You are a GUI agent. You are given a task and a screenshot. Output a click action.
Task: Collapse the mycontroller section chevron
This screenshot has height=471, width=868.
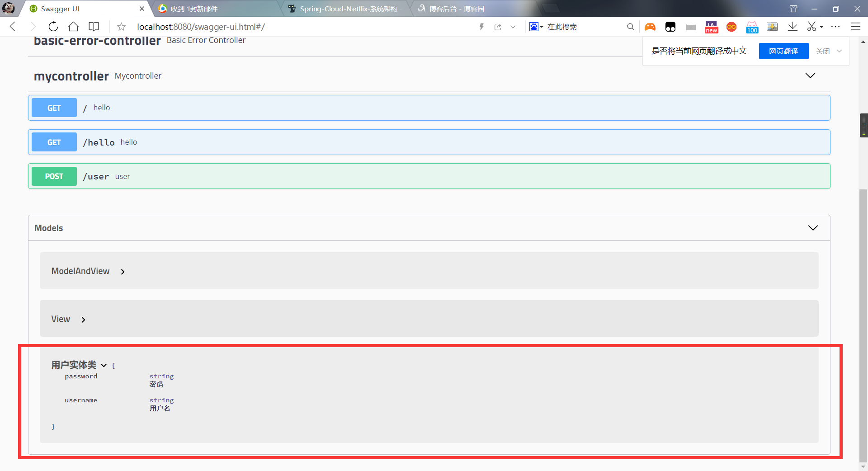pos(810,75)
